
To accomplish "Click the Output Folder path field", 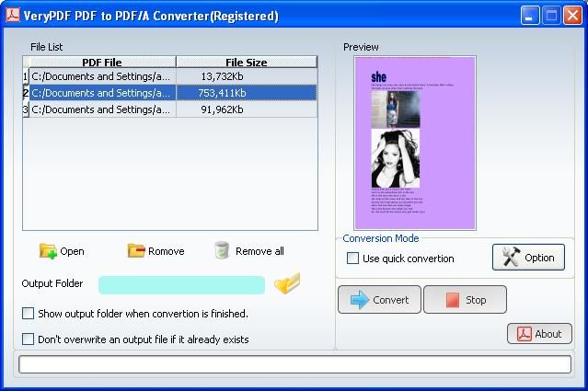I will click(181, 285).
